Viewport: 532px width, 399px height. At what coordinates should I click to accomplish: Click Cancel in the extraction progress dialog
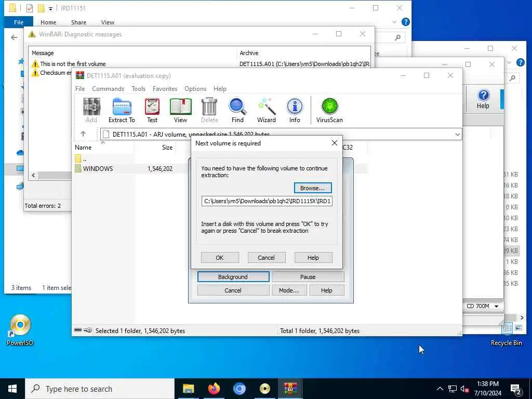point(233,290)
